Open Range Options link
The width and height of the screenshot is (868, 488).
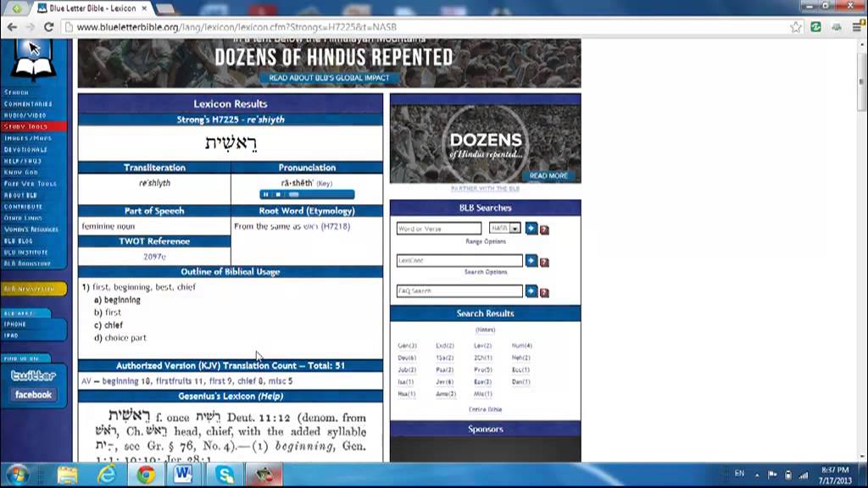coord(486,241)
